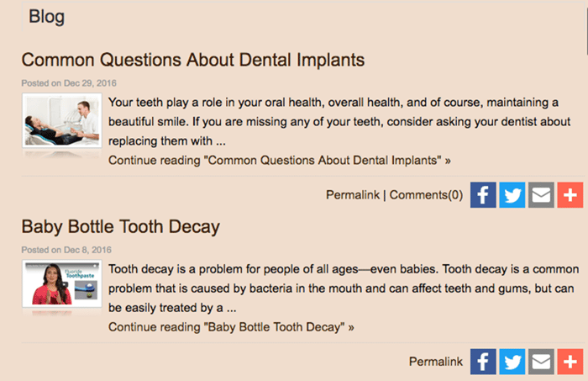Image resolution: width=588 pixels, height=381 pixels.
Task: Continue reading Baby Bottle Tooth Decay
Action: (x=231, y=327)
